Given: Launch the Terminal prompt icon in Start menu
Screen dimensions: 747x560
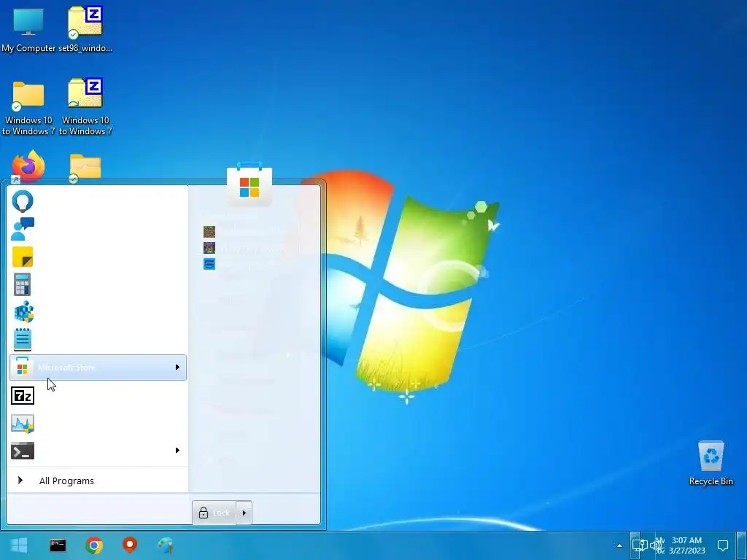Looking at the screenshot, I should (x=23, y=451).
